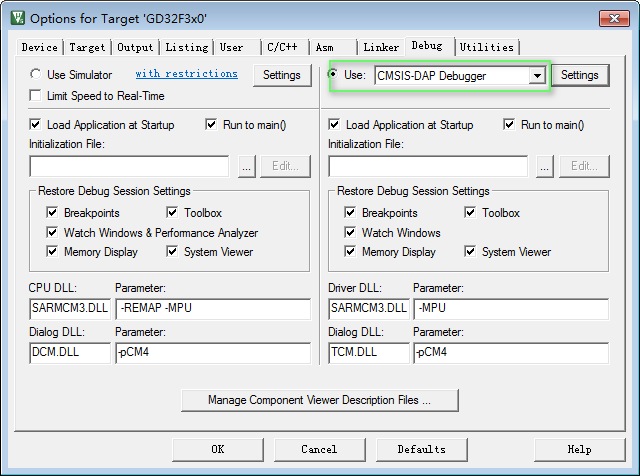Click the Cancel button

click(320, 449)
